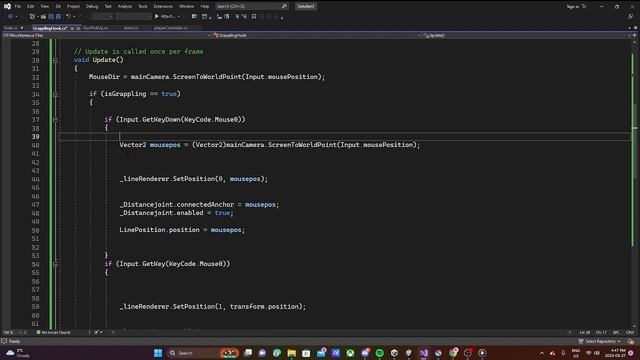640x360 pixels.
Task: Click the bookmark toolbar icon
Action: (254, 16)
